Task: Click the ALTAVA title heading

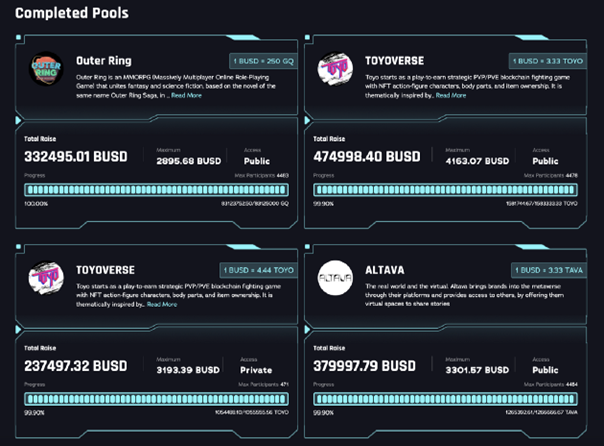Action: 385,270
